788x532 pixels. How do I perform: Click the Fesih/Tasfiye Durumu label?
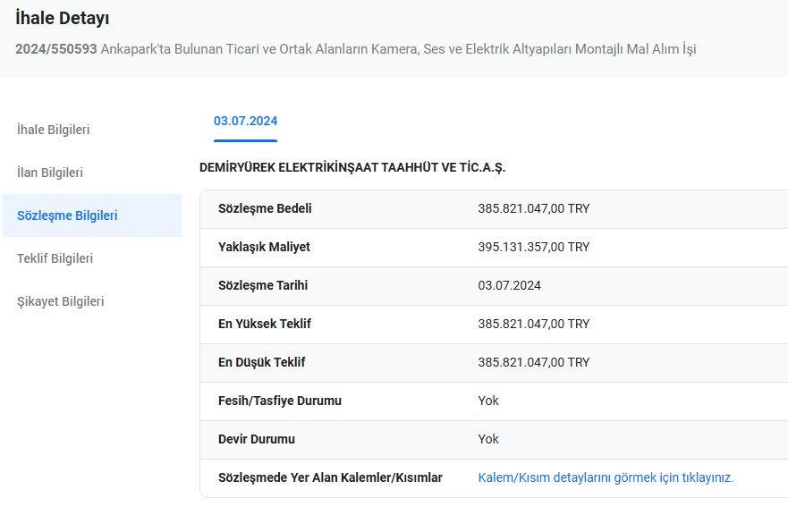tap(280, 401)
